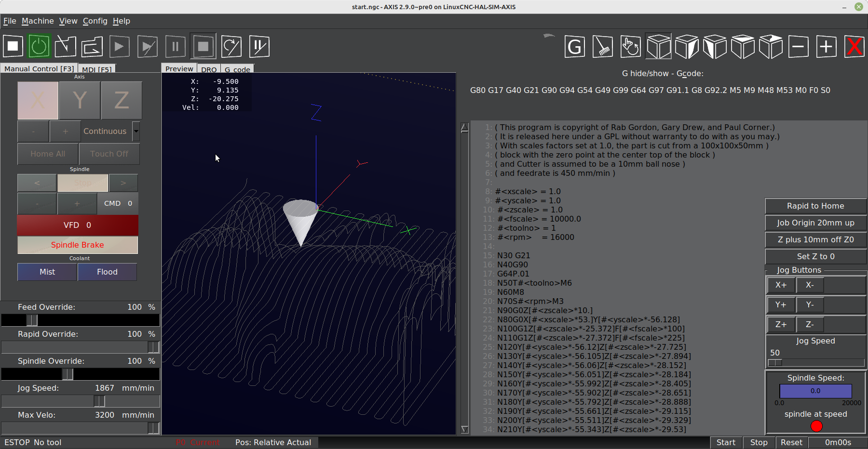Open the File menu
868x449 pixels.
(x=10, y=21)
